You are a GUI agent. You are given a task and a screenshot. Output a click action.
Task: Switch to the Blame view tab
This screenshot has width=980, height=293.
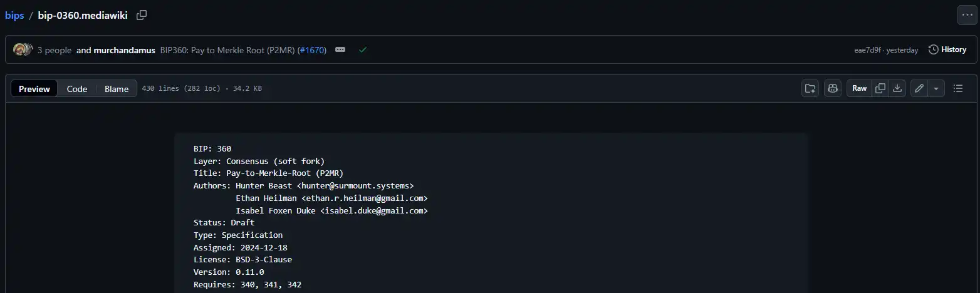117,89
